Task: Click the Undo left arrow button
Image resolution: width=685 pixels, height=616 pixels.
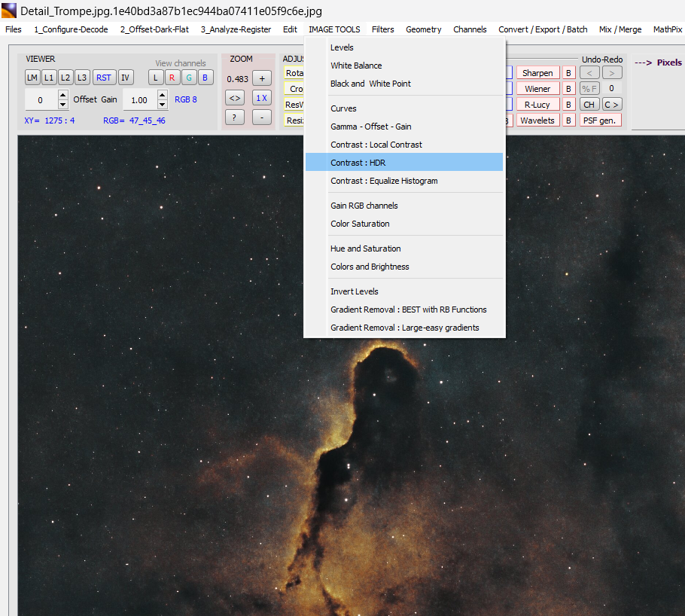Action: click(x=589, y=73)
